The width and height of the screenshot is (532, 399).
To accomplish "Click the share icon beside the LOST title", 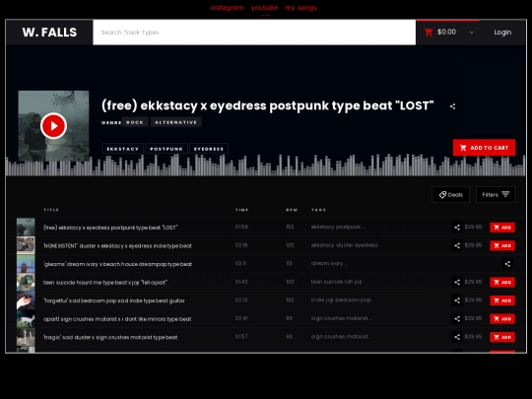I will [452, 106].
